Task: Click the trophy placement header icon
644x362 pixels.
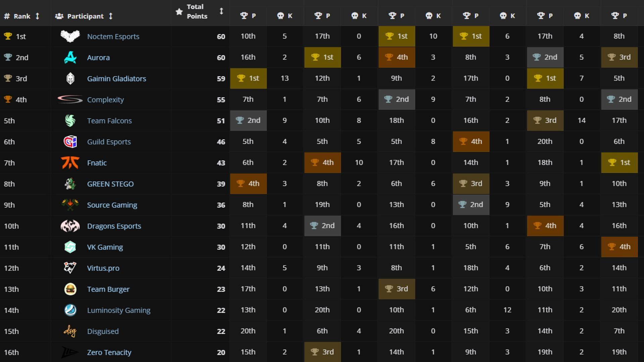Action: click(x=243, y=16)
